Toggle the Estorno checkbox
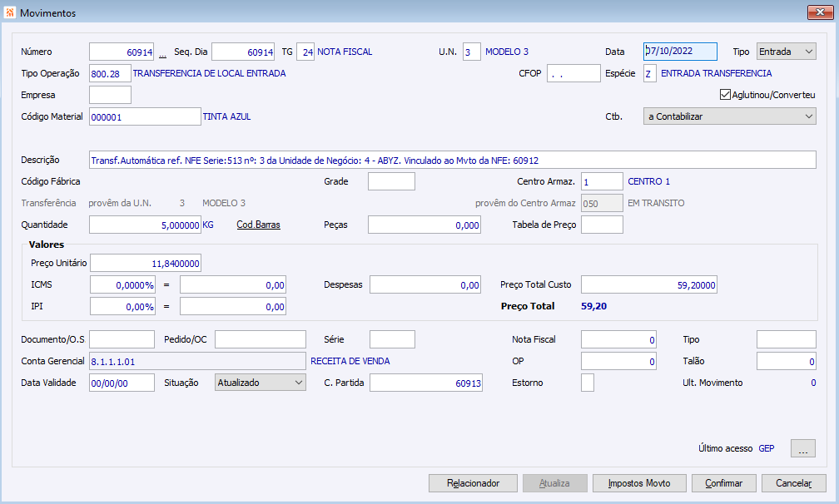The height and width of the screenshot is (504, 839). click(x=587, y=383)
